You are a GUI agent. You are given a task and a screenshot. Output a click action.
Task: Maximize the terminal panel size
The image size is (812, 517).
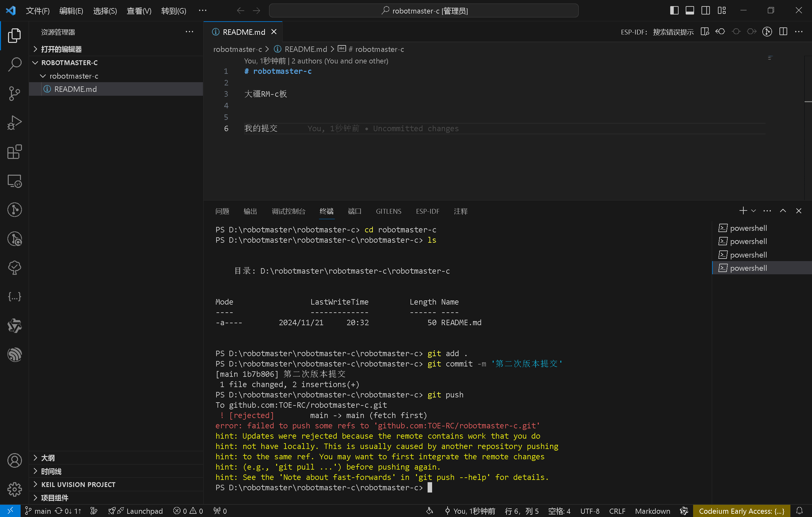pos(783,211)
